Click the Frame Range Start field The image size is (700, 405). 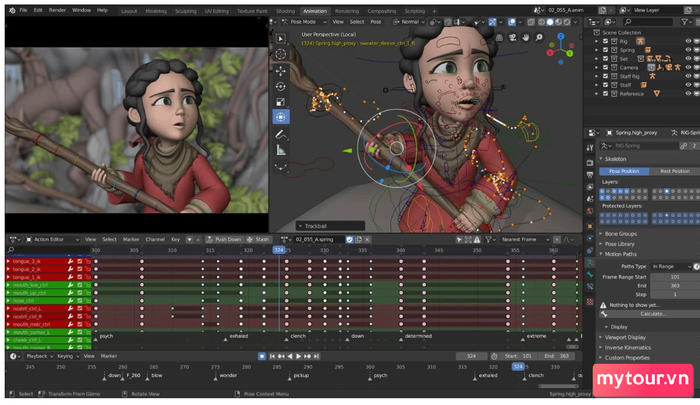point(675,277)
